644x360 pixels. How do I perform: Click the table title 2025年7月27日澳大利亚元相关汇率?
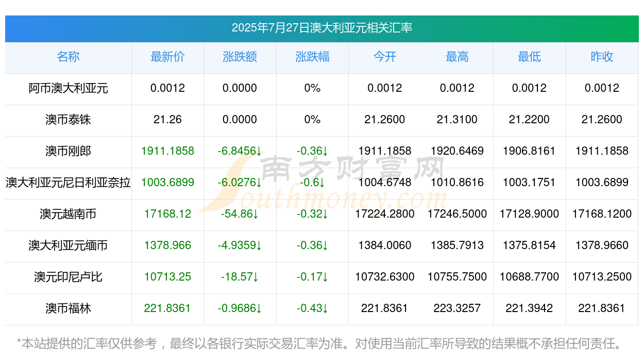coord(321,28)
